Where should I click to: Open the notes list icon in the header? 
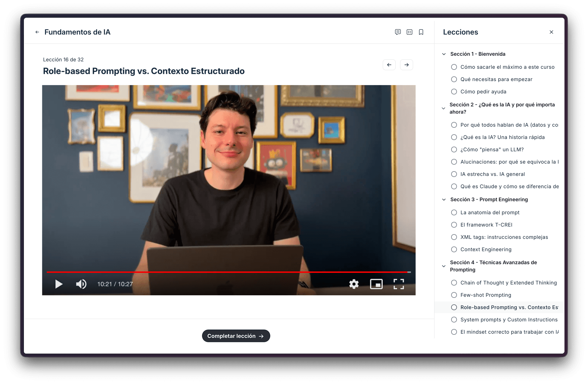(409, 32)
